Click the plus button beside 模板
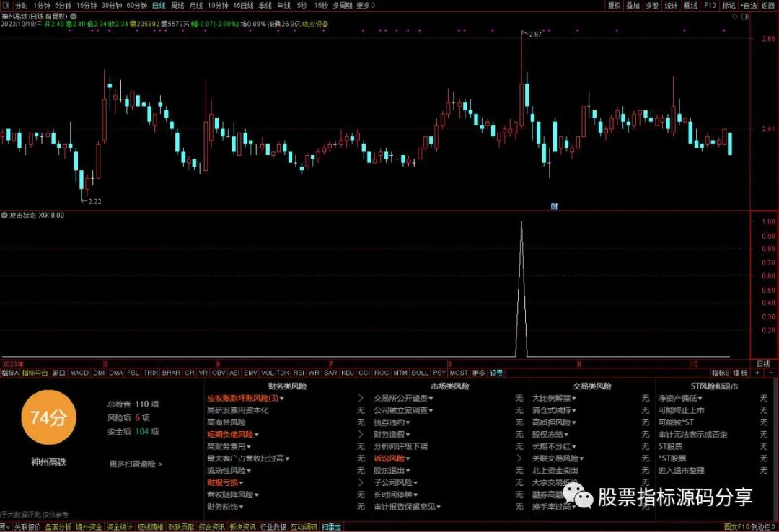779x532 pixels. pyautogui.click(x=757, y=373)
